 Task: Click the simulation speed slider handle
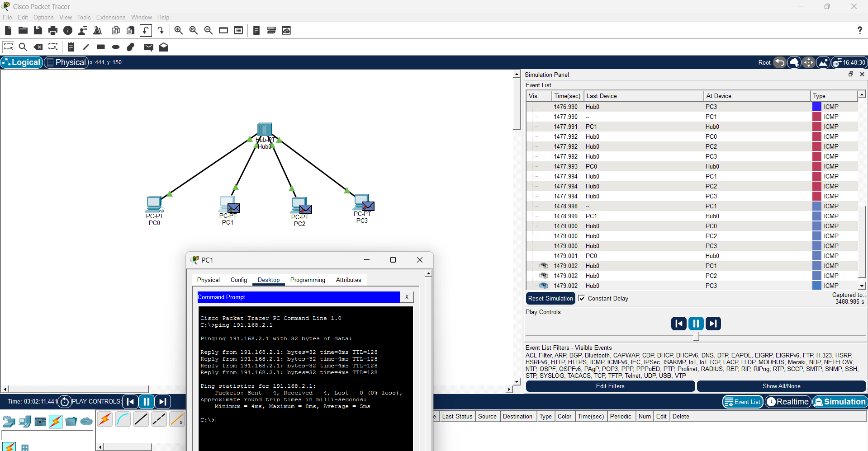click(x=696, y=336)
